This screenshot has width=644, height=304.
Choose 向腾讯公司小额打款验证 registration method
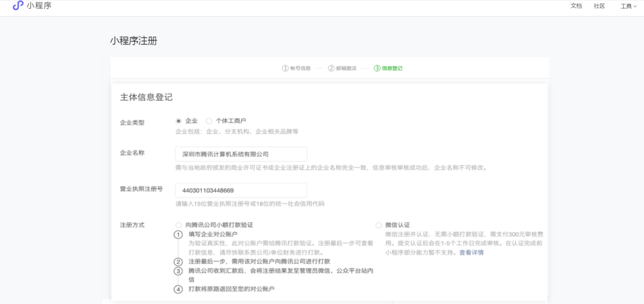click(x=179, y=225)
